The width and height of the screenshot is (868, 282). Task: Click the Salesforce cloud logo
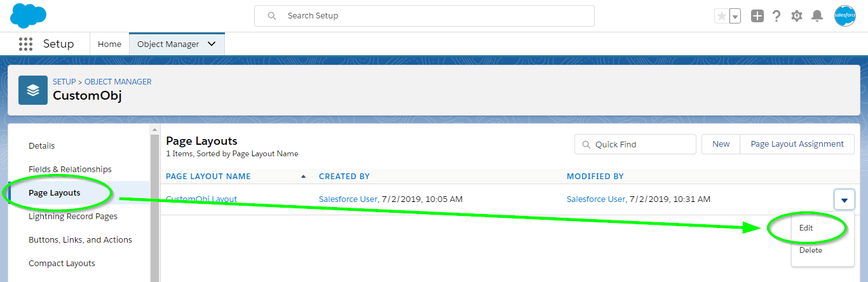click(29, 15)
